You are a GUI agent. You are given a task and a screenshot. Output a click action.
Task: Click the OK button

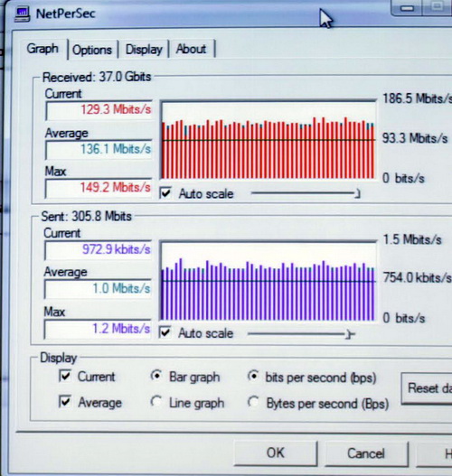276,453
